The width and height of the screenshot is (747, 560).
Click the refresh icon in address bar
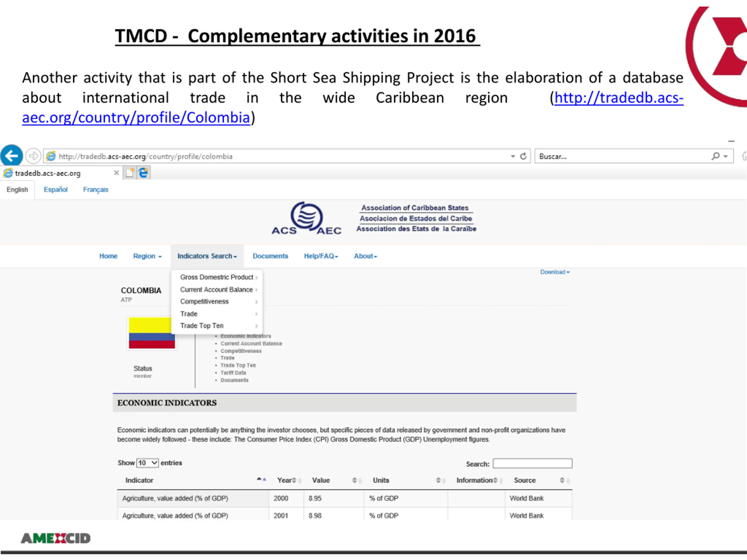point(523,156)
